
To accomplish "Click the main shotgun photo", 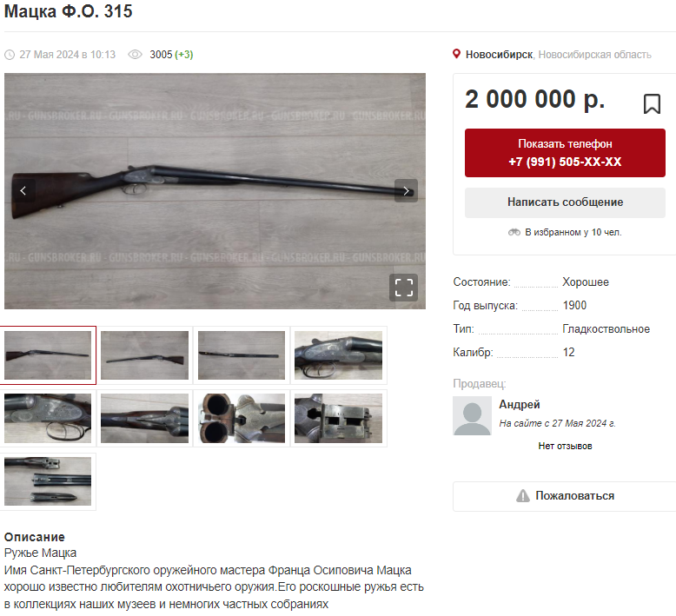I will 215,191.
